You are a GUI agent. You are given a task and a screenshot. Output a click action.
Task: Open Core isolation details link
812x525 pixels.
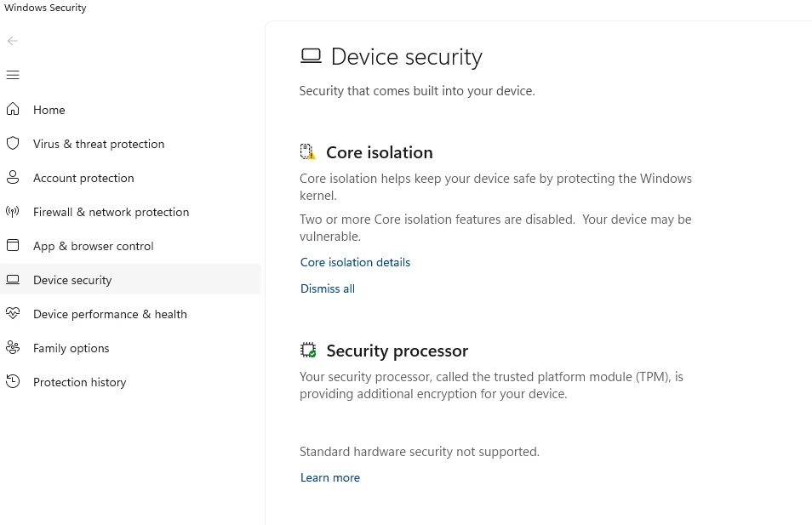(x=355, y=262)
